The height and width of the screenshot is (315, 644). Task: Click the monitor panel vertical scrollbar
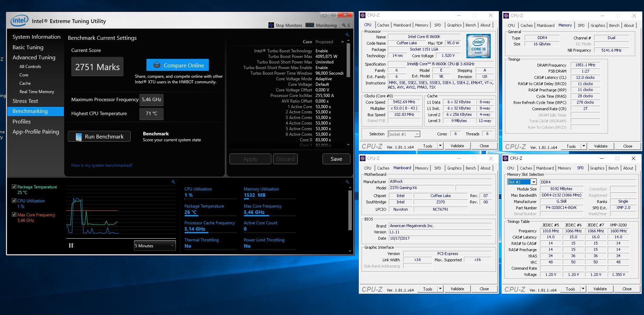tap(350, 210)
